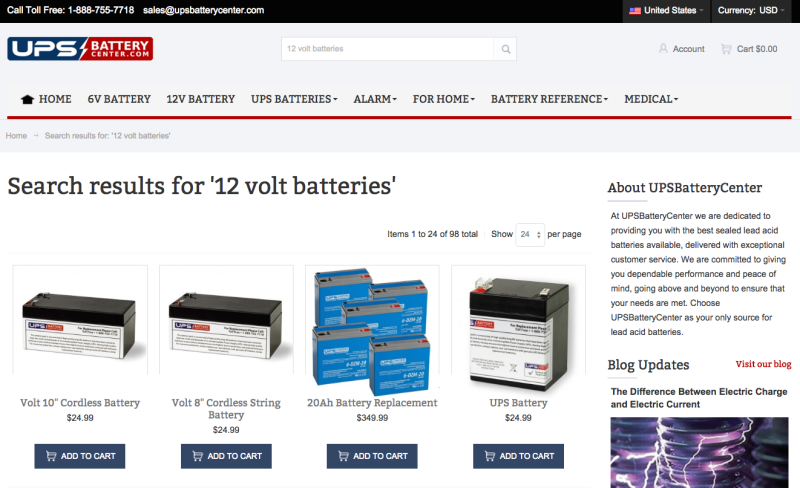
Task: Click the UPS Battery Center logo
Action: [x=80, y=48]
